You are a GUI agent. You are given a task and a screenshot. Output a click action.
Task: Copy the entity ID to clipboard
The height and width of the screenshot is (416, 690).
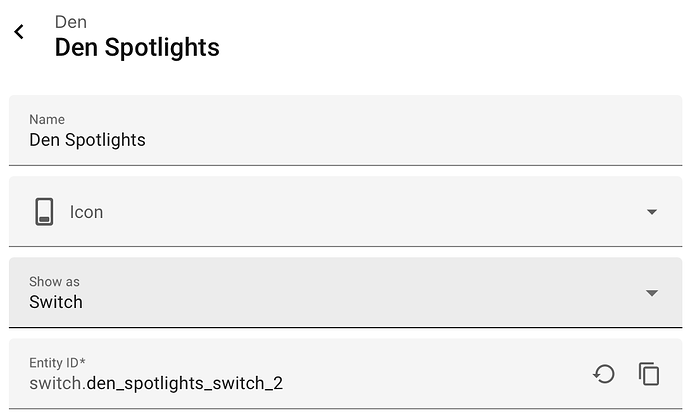(649, 374)
